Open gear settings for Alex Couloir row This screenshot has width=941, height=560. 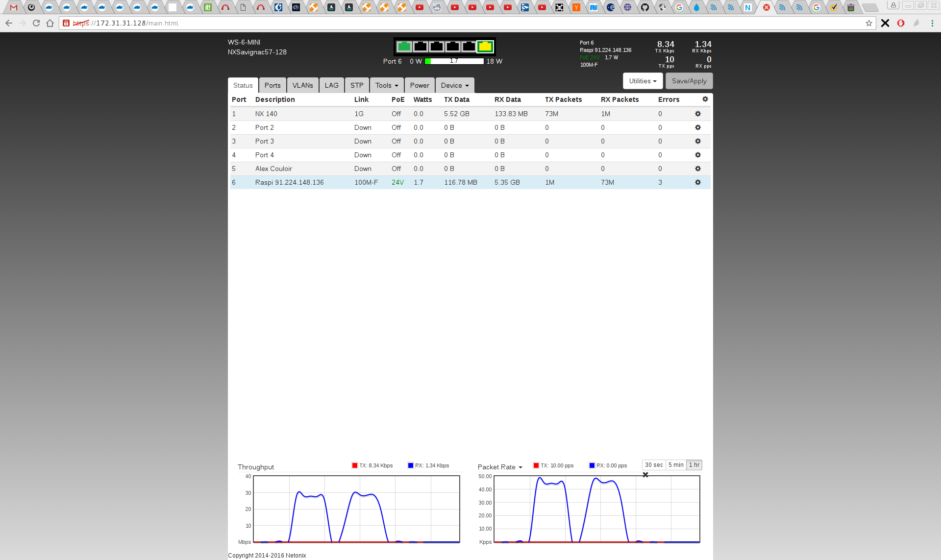698,169
